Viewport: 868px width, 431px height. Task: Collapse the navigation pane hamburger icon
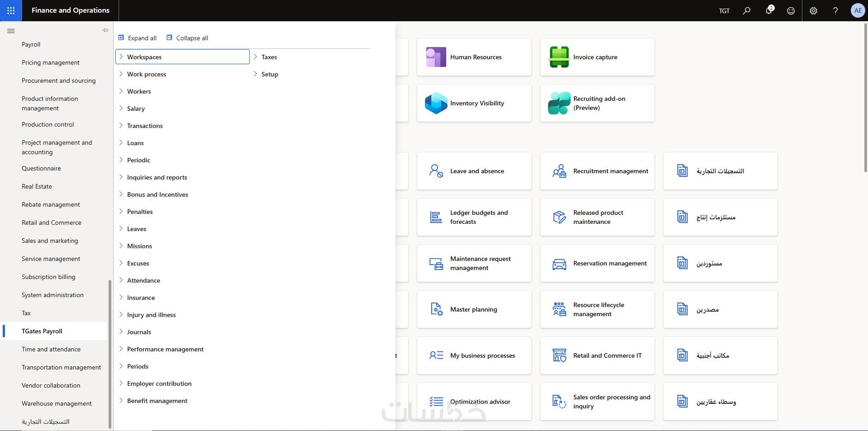(x=11, y=31)
